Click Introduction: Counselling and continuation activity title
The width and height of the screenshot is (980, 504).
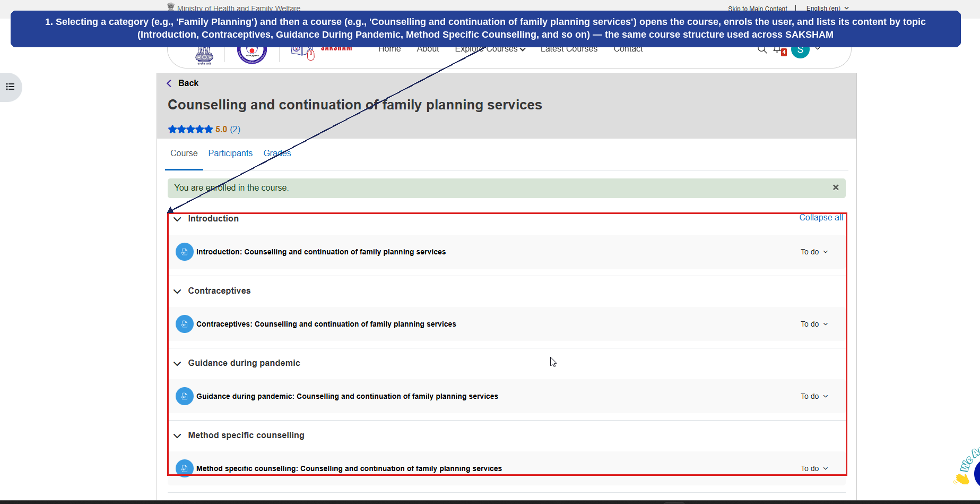(321, 252)
